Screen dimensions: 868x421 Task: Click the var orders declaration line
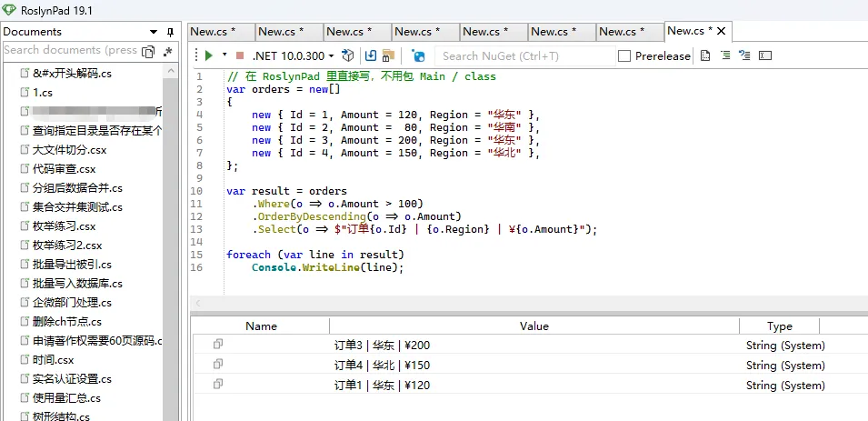tap(283, 89)
